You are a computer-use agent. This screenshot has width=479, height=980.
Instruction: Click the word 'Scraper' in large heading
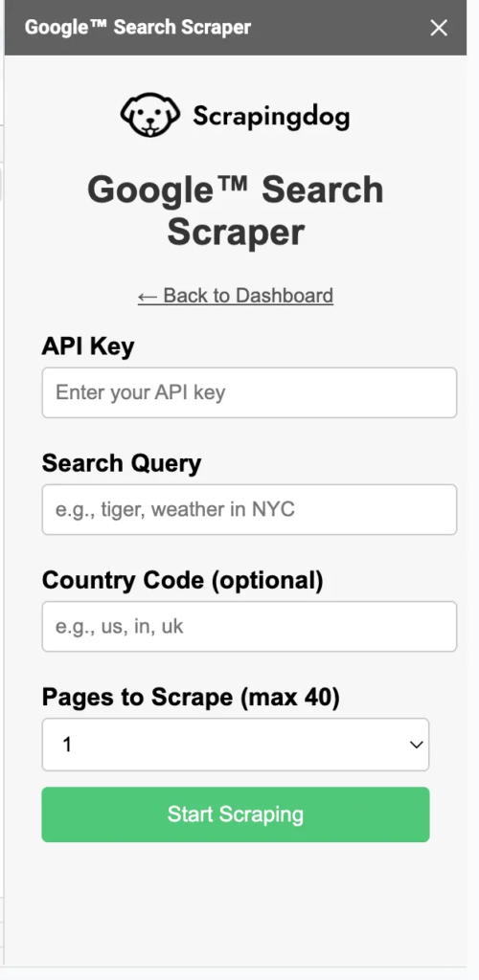(x=235, y=232)
